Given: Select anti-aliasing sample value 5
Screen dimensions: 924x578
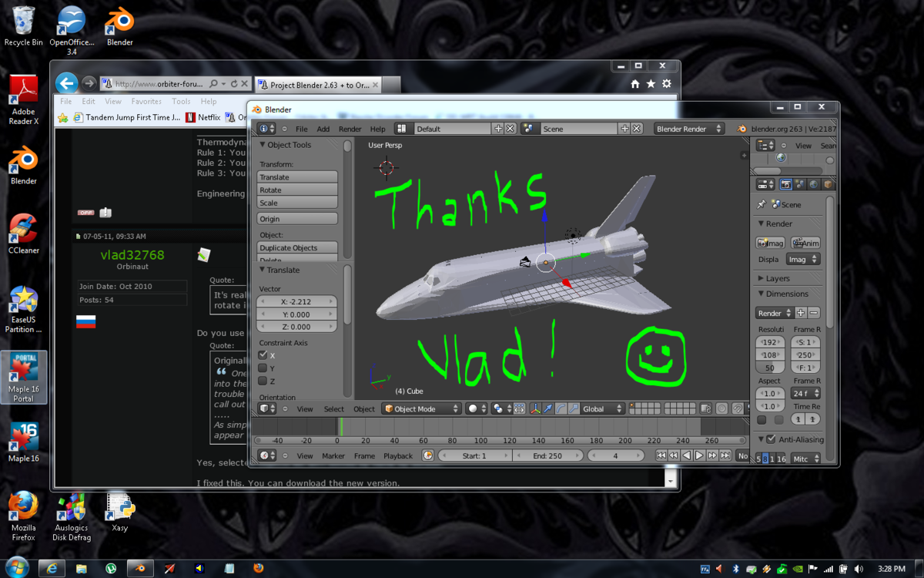Looking at the screenshot, I should [x=758, y=459].
